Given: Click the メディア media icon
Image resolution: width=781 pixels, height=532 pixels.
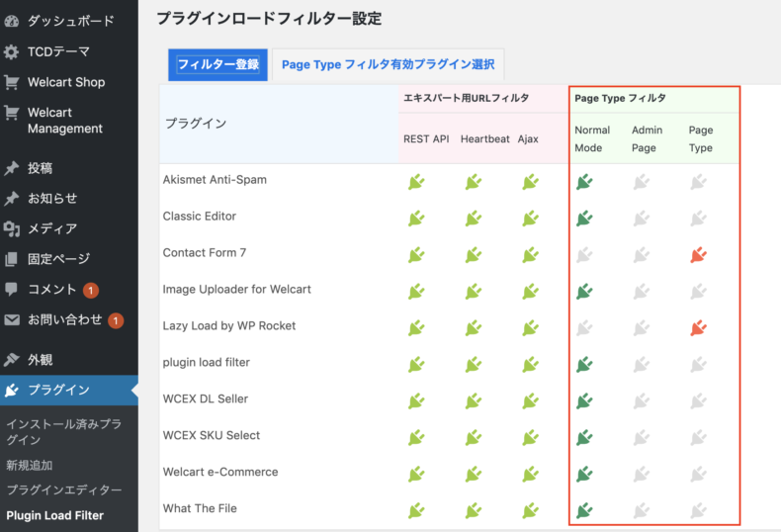Looking at the screenshot, I should (12, 229).
